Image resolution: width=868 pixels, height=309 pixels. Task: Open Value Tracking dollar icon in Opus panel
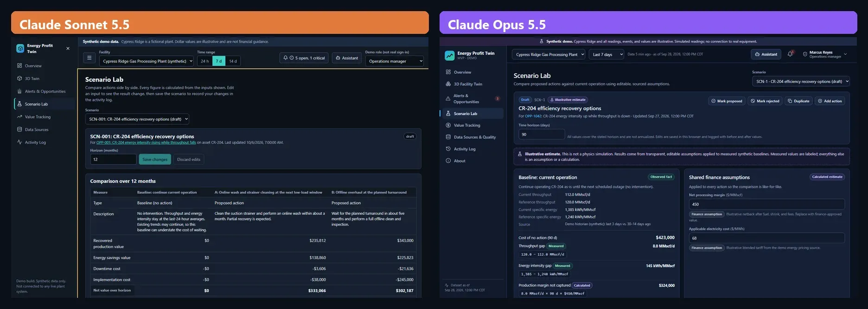pyautogui.click(x=448, y=125)
